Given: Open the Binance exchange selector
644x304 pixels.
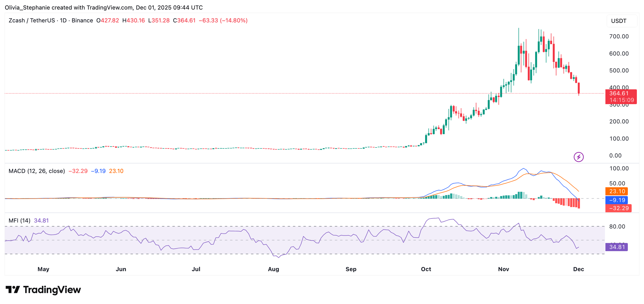Looking at the screenshot, I should (82, 20).
